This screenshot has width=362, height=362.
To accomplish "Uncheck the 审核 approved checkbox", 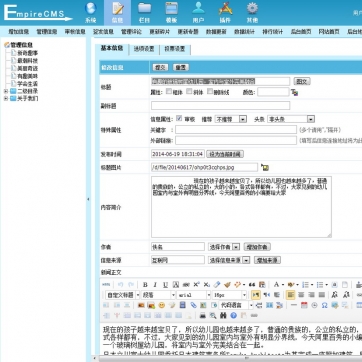I will [179, 118].
